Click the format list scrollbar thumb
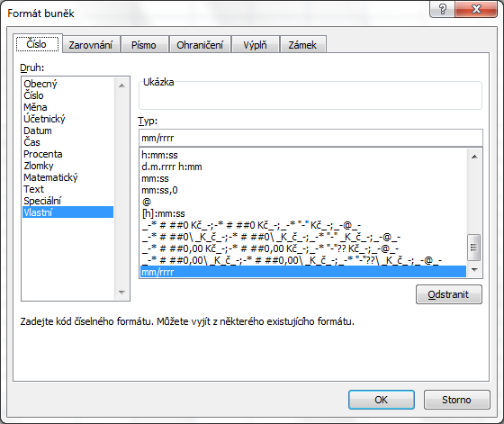 [x=473, y=248]
